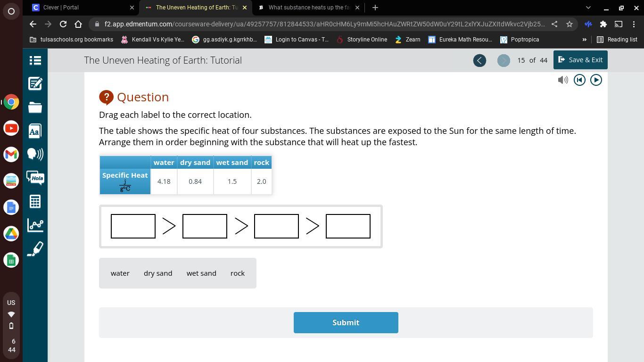Open the Extensions puzzle icon
Viewport: 644px width, 362px height.
tap(603, 24)
